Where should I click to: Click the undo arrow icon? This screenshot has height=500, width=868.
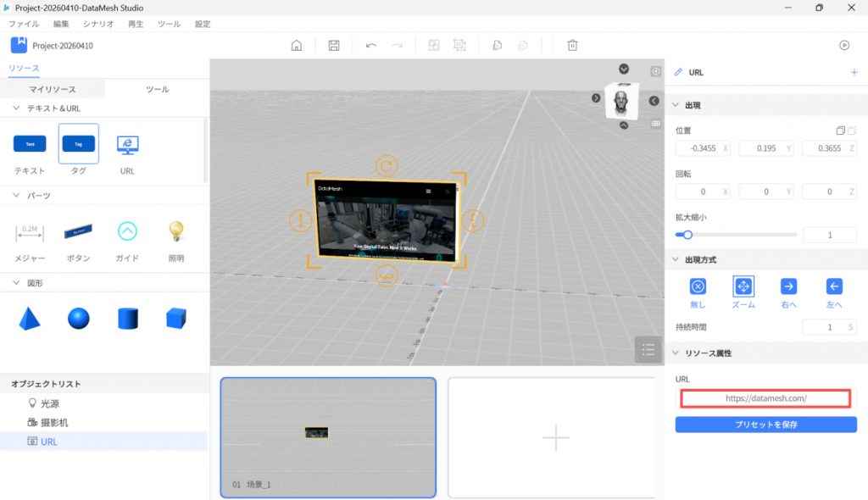pos(371,46)
